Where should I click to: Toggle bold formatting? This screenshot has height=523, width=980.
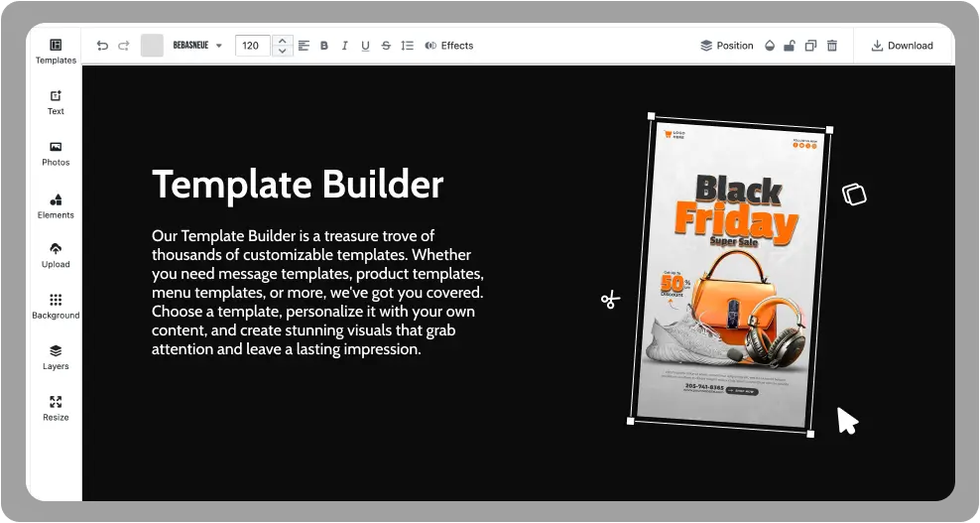[323, 46]
